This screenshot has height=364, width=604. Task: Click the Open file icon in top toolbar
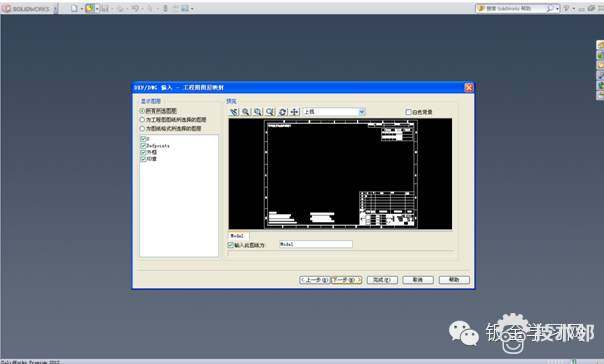89,8
